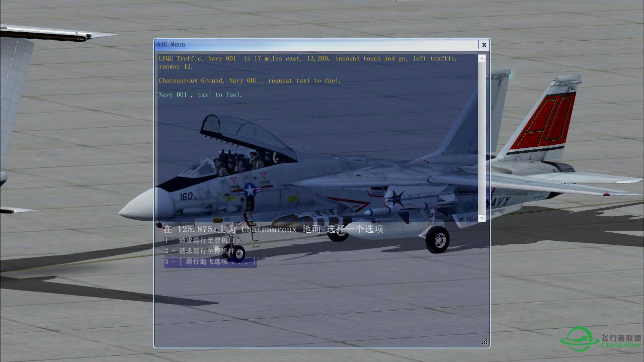Click the resize grip in window corner
This screenshot has width=644, height=362.
coord(485,342)
